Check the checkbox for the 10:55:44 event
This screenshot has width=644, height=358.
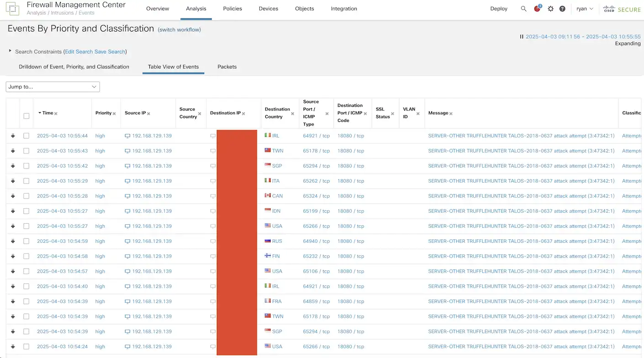tap(26, 136)
